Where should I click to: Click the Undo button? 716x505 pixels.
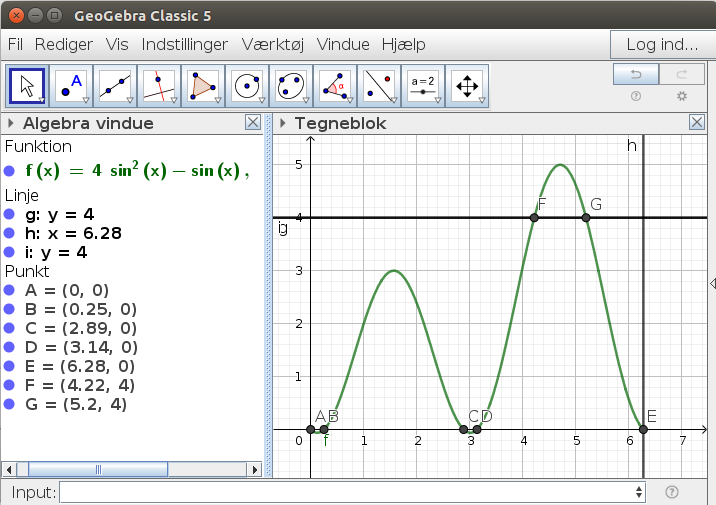pyautogui.click(x=636, y=74)
